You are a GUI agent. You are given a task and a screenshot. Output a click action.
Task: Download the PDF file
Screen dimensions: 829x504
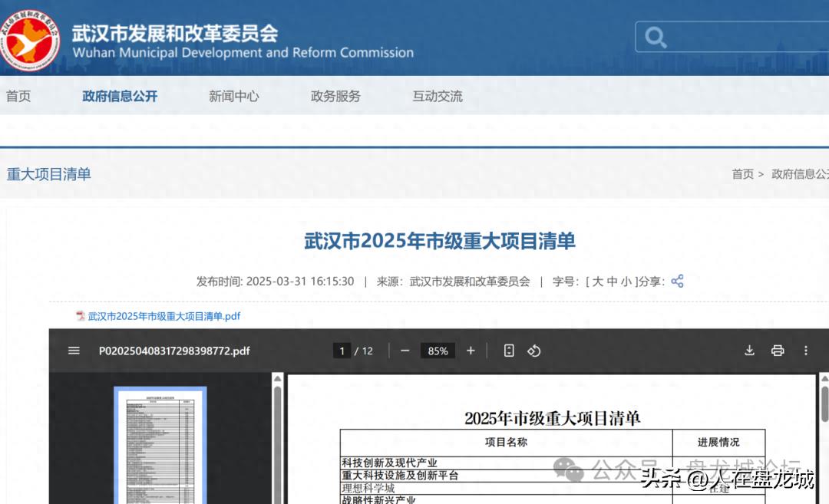(749, 351)
